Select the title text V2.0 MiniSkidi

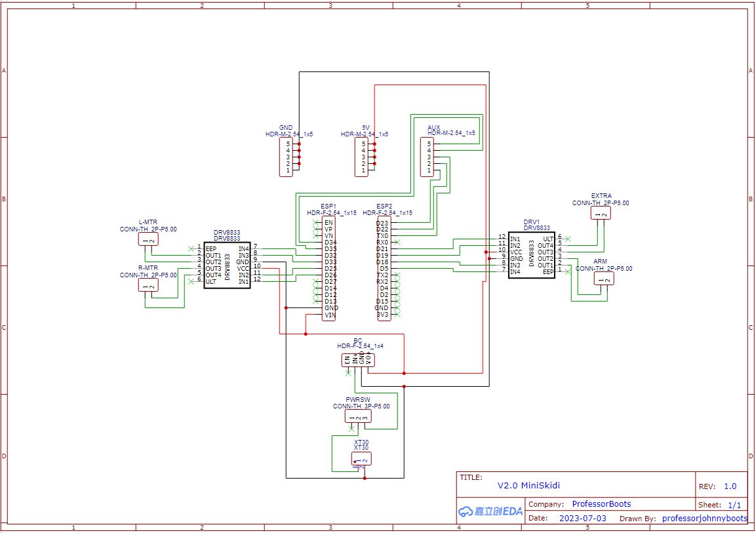pos(528,486)
